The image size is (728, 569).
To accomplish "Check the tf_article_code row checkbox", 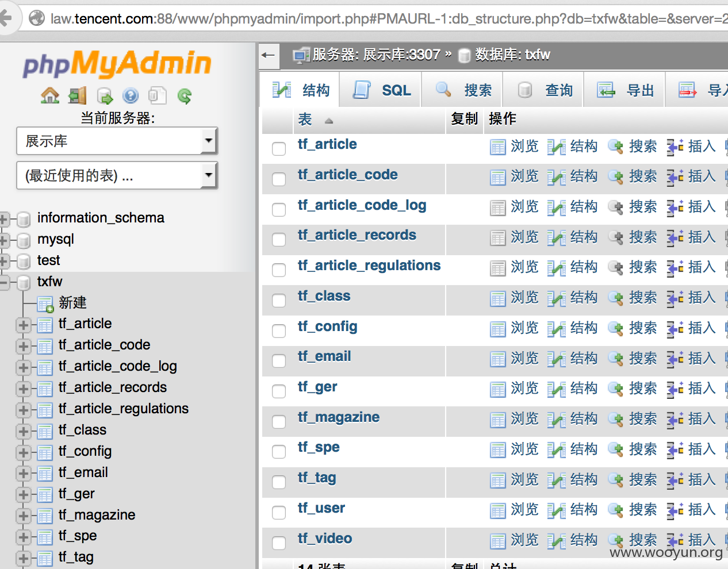I will 279,179.
